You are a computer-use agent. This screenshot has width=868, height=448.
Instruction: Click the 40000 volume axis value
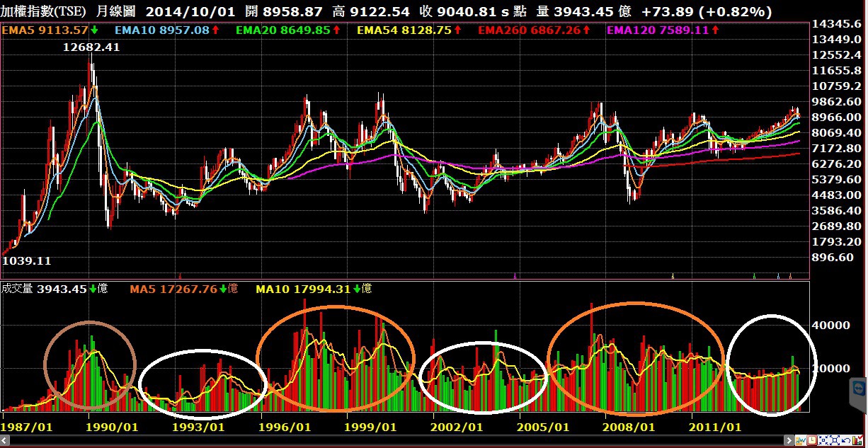(832, 326)
